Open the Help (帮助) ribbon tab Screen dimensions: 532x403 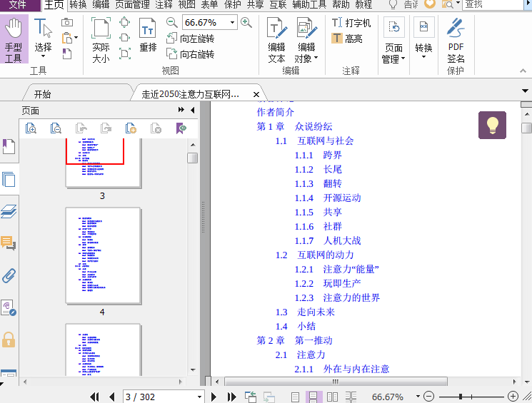click(x=341, y=4)
